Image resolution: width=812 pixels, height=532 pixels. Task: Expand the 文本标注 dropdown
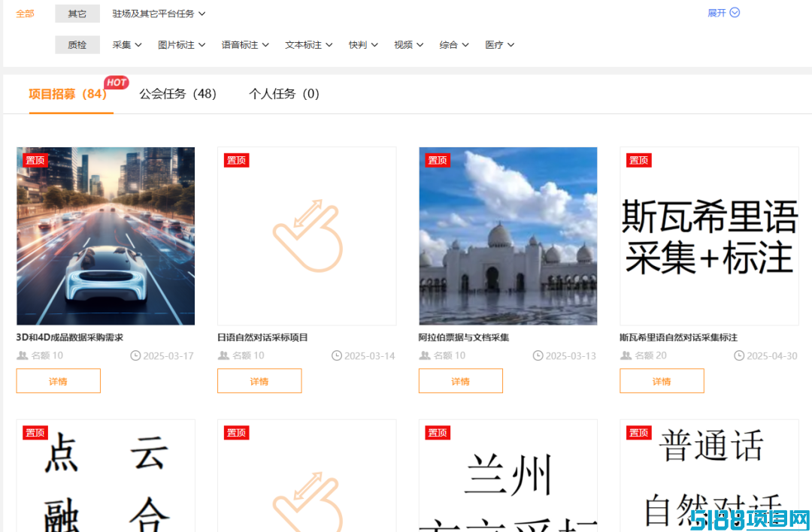pyautogui.click(x=309, y=45)
